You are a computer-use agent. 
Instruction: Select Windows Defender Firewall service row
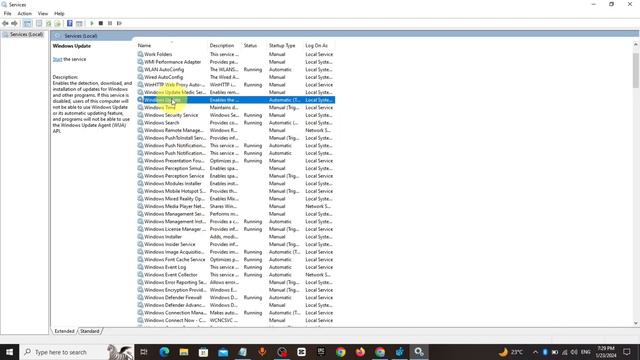point(236,298)
